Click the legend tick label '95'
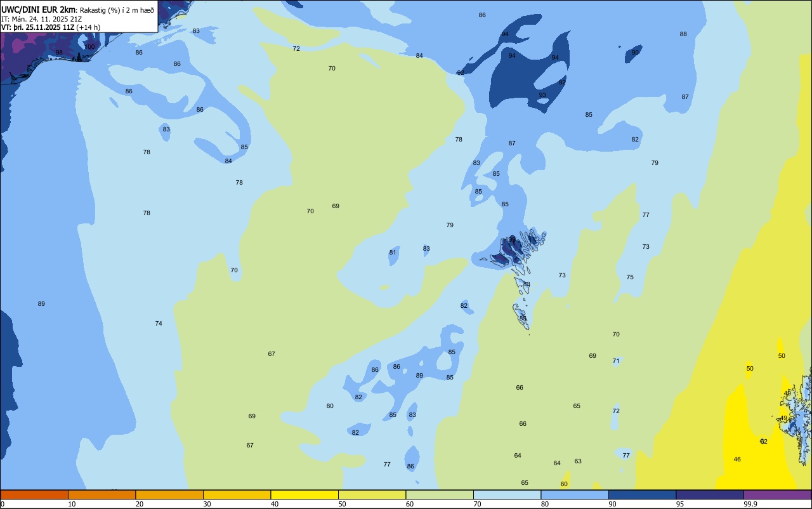The image size is (812, 509). 680,504
